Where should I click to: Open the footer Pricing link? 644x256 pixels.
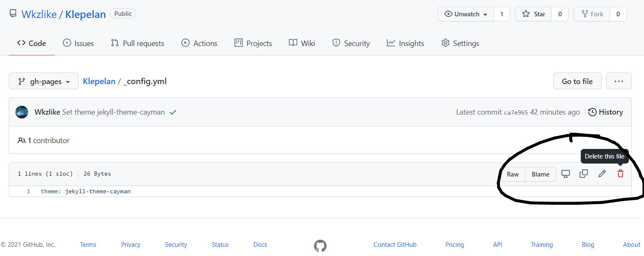455,245
